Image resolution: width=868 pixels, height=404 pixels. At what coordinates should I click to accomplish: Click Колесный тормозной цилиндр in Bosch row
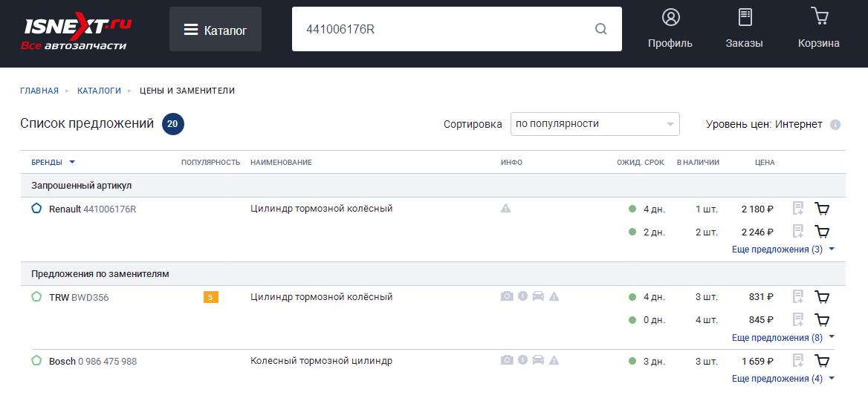click(x=322, y=361)
